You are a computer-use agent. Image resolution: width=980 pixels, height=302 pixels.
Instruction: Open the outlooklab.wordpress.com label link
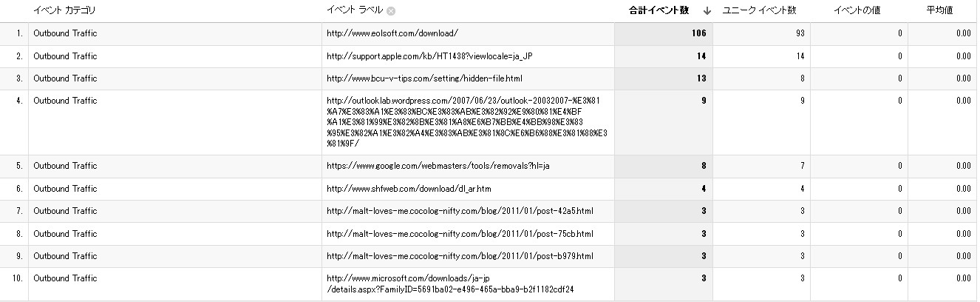[x=467, y=122]
